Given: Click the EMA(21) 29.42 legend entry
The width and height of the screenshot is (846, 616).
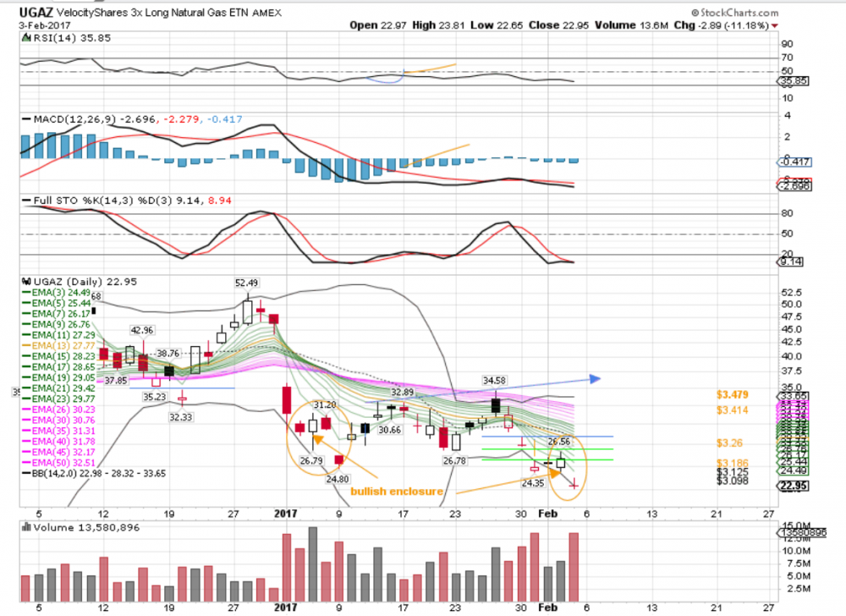Looking at the screenshot, I should 59,388.
